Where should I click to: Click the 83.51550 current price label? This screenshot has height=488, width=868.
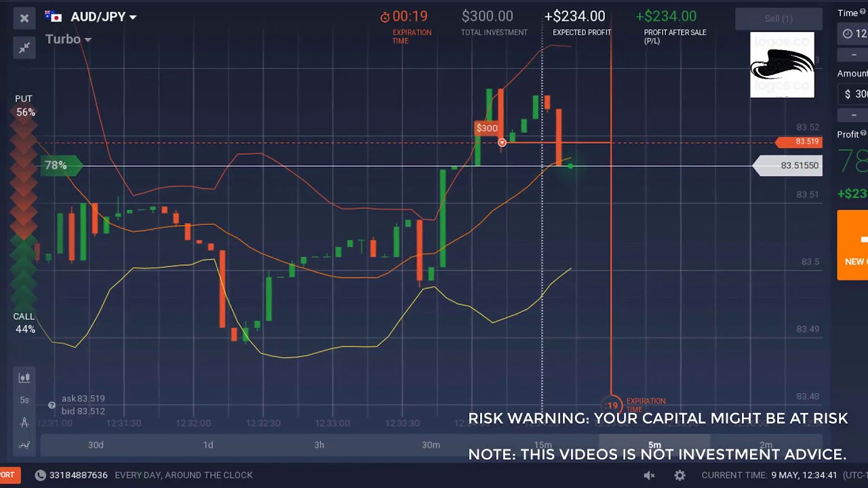789,165
